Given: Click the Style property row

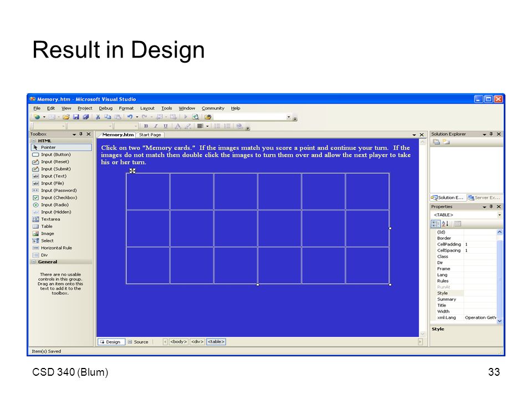Looking at the screenshot, I should 465,293.
